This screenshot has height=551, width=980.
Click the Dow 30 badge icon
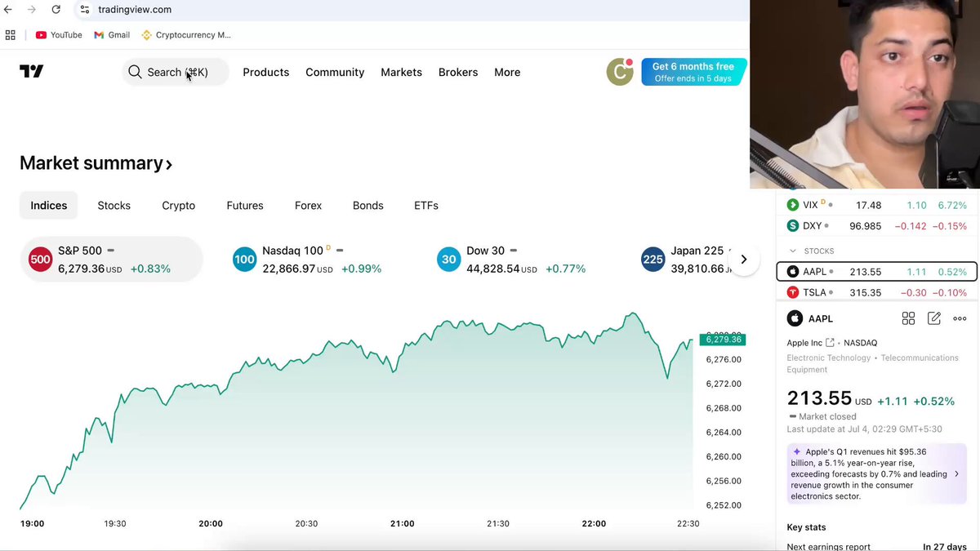click(448, 260)
